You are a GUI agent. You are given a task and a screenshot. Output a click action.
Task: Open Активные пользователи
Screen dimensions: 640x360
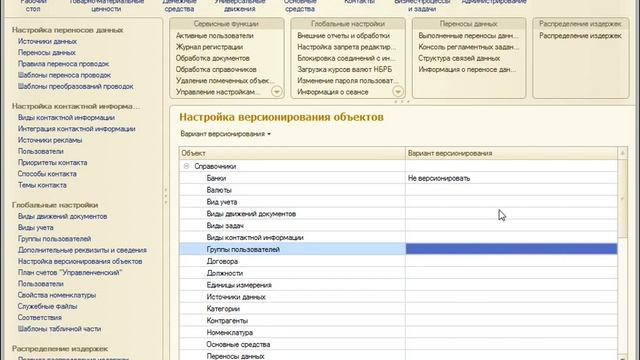[215, 36]
